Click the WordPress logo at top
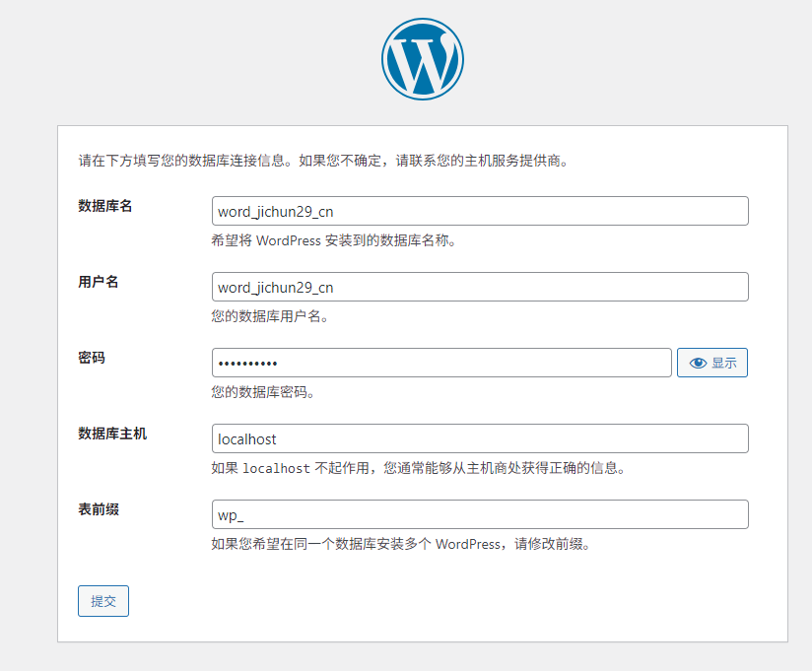This screenshot has height=671, width=812. tap(423, 59)
